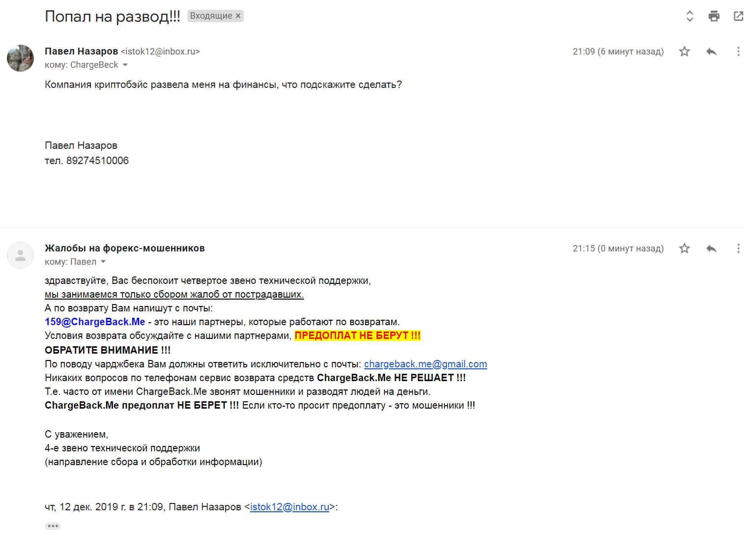Screen dimensions: 756x555
Task: Print all messages in this thread
Action: (714, 16)
